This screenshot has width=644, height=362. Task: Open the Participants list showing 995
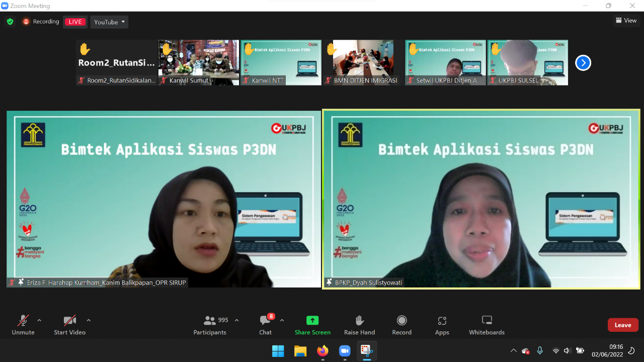coord(210,321)
